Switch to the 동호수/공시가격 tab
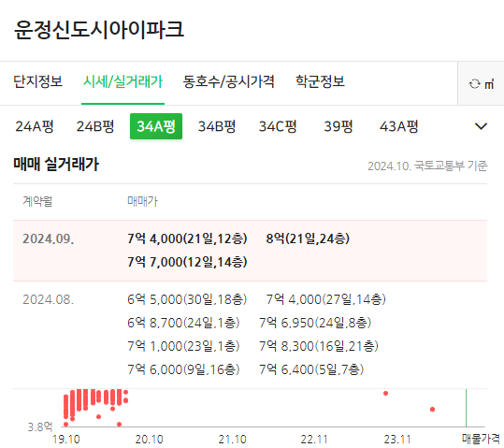 pos(228,81)
